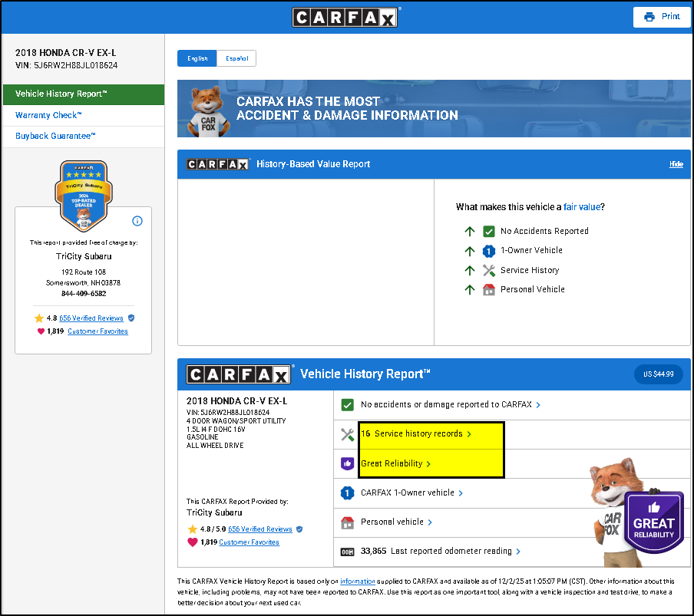Expand CARFAX 1-Owner vehicle details
This screenshot has height=616, width=694.
click(x=411, y=493)
